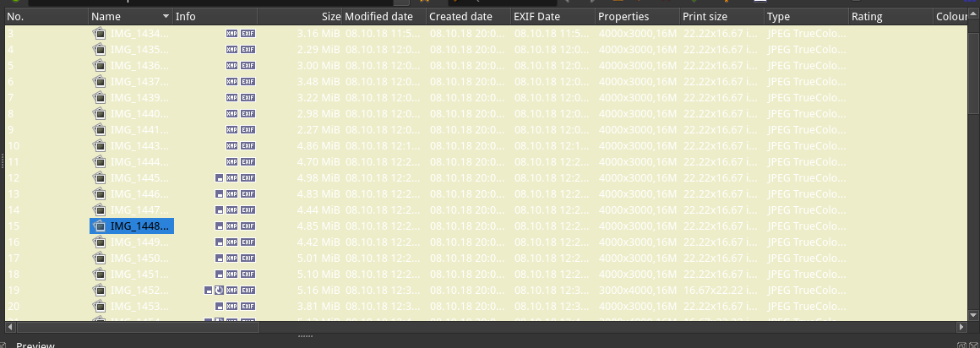Open the Name column sort dropdown arrow
This screenshot has width=980, height=348.
point(166,17)
